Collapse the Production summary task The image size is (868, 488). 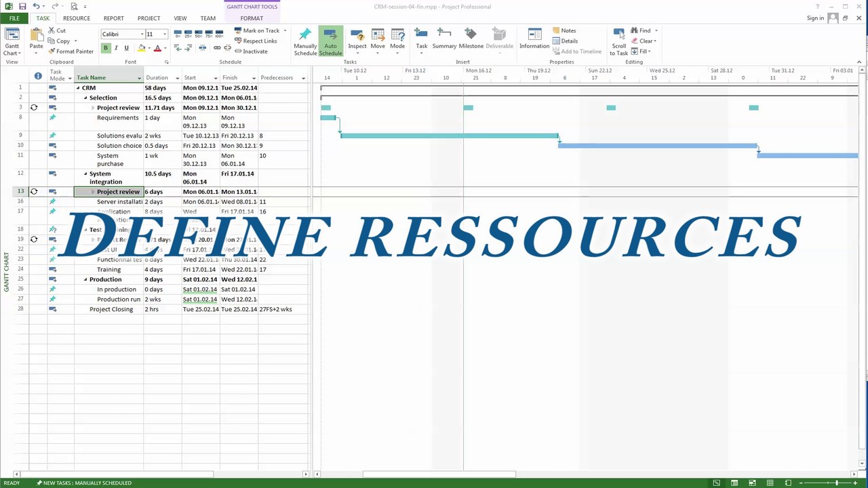point(85,280)
